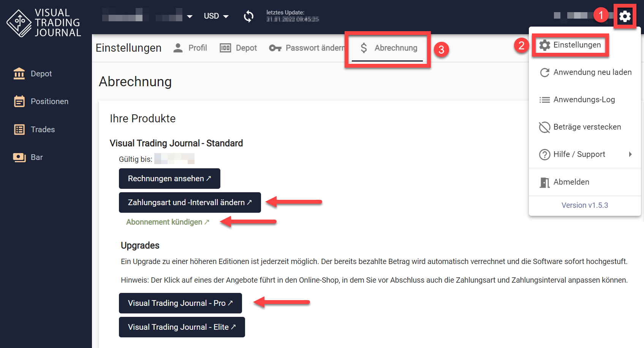Click the refresh sync icon in header
The image size is (644, 348).
(x=248, y=16)
